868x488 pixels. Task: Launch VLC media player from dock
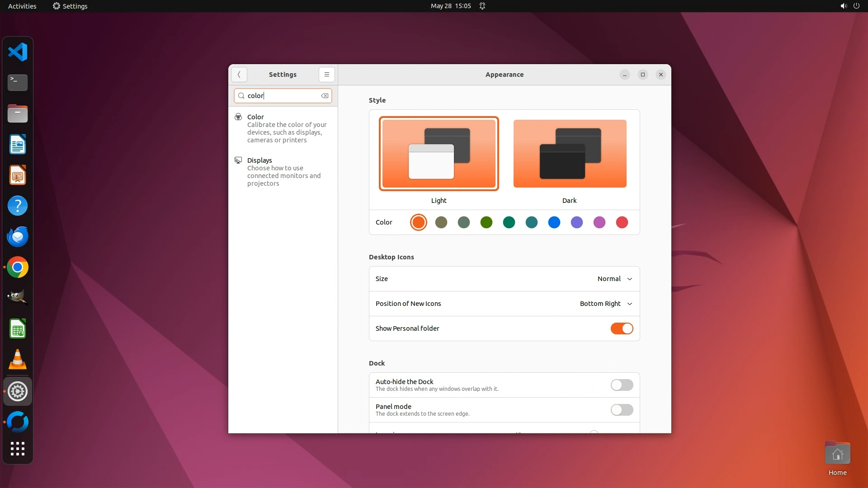pos(18,360)
